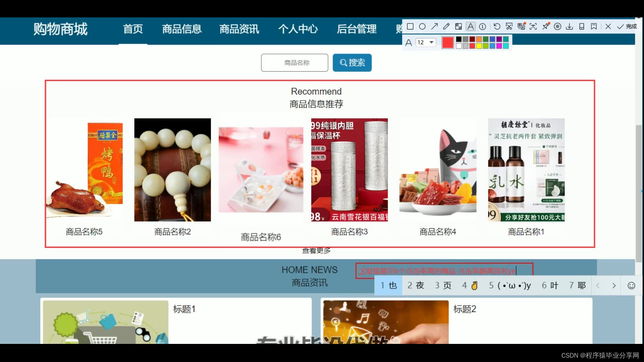Viewport: 644px width, 362px height.
Task: Save screenshot with download icon
Action: [569, 26]
